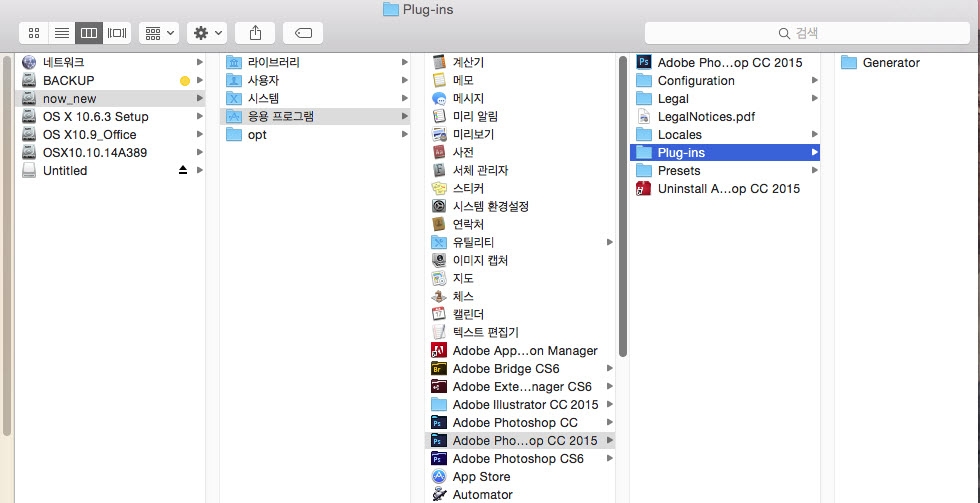Expand the Locales folder arrow
Viewport: 980px width, 503px height.
(814, 134)
